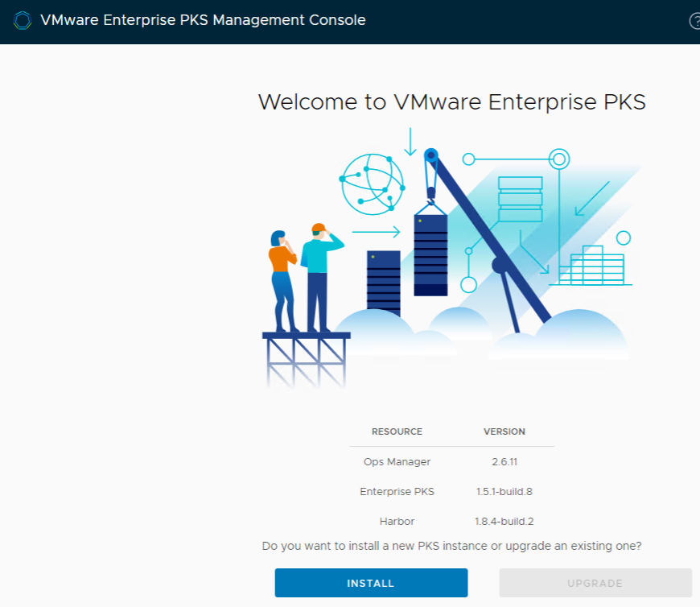Click the VMware PKS hexagon logo icon
This screenshot has width=700, height=607.
23,19
